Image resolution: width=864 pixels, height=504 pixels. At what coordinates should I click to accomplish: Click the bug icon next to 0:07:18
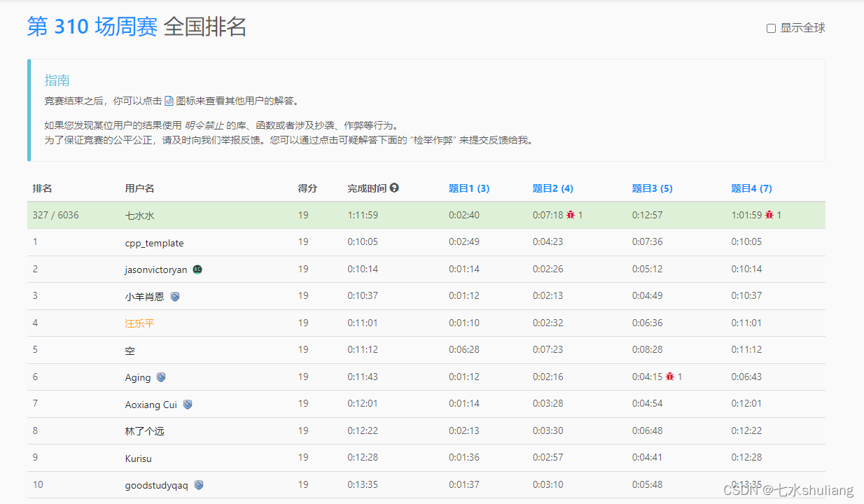coord(571,215)
